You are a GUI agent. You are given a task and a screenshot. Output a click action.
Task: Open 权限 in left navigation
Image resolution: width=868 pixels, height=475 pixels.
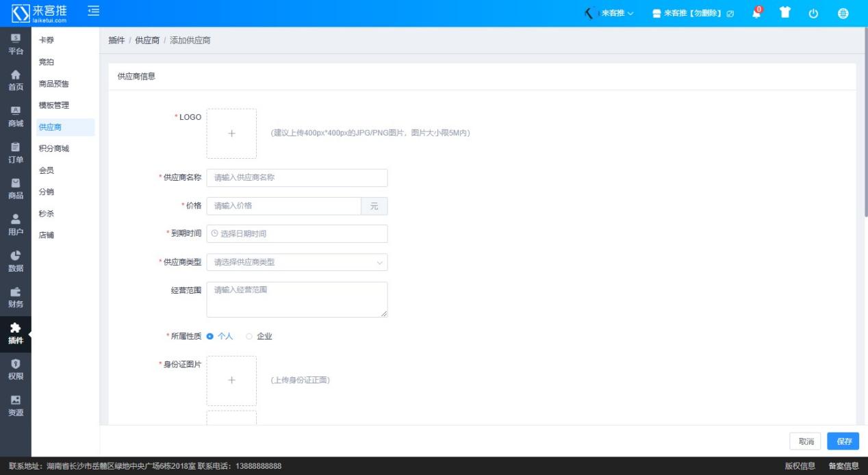click(x=15, y=370)
